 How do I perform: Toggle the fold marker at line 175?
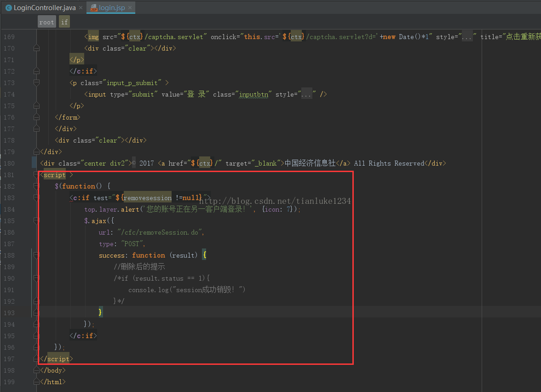point(36,106)
